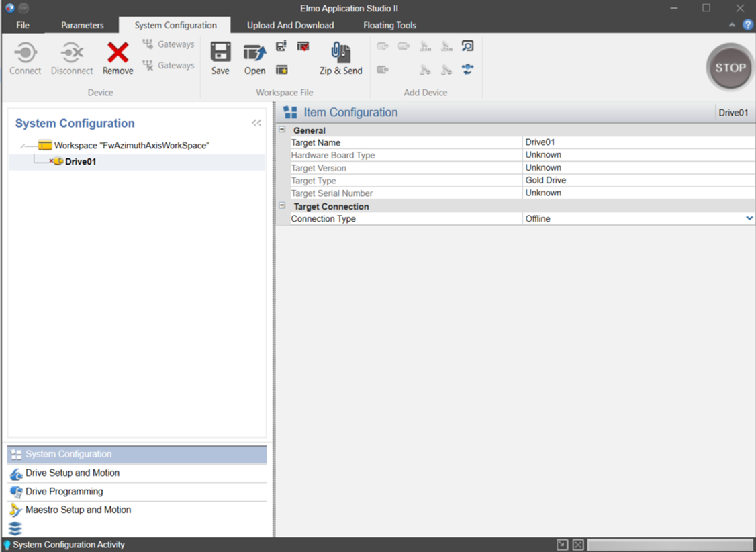Click the Gateways item with the X icon
Screen dimensions: 756x552
(169, 65)
